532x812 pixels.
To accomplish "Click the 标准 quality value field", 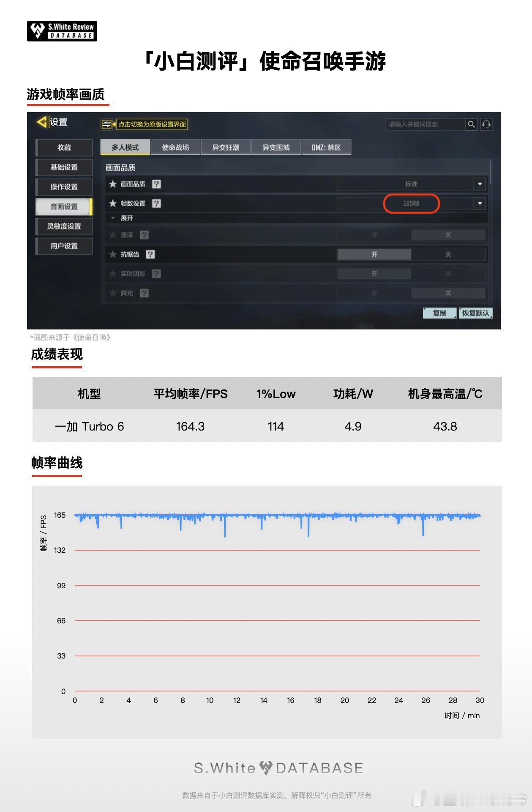I will pos(411,184).
